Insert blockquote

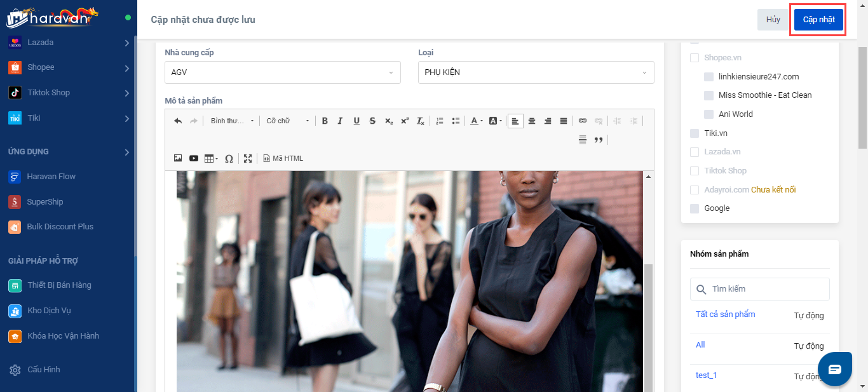pos(599,140)
